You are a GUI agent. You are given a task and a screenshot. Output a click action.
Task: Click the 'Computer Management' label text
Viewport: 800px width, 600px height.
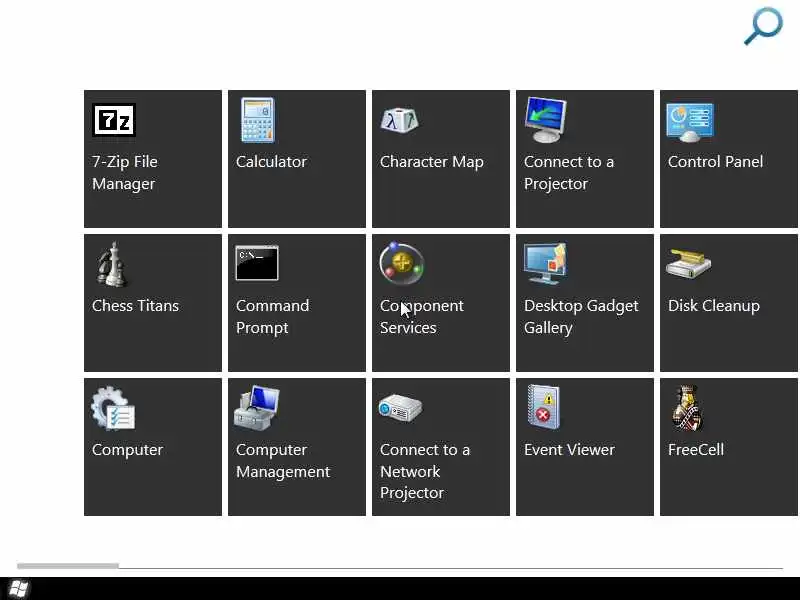pyautogui.click(x=283, y=461)
